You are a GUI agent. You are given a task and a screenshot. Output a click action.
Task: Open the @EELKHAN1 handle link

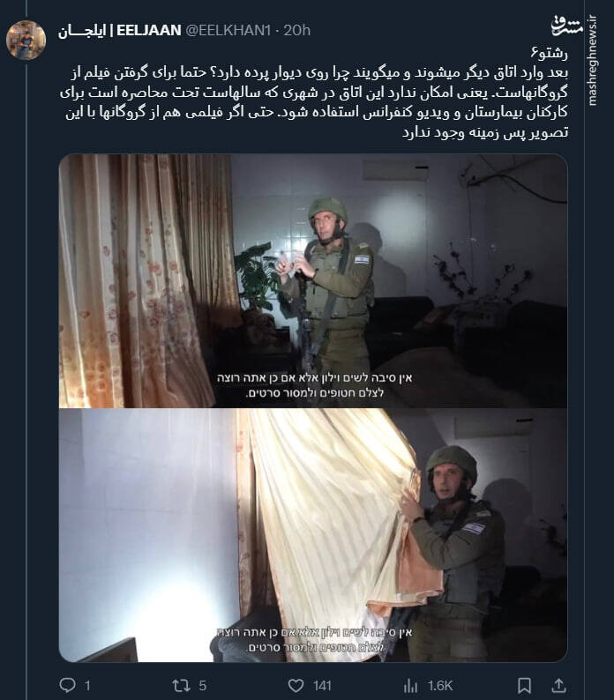click(228, 30)
